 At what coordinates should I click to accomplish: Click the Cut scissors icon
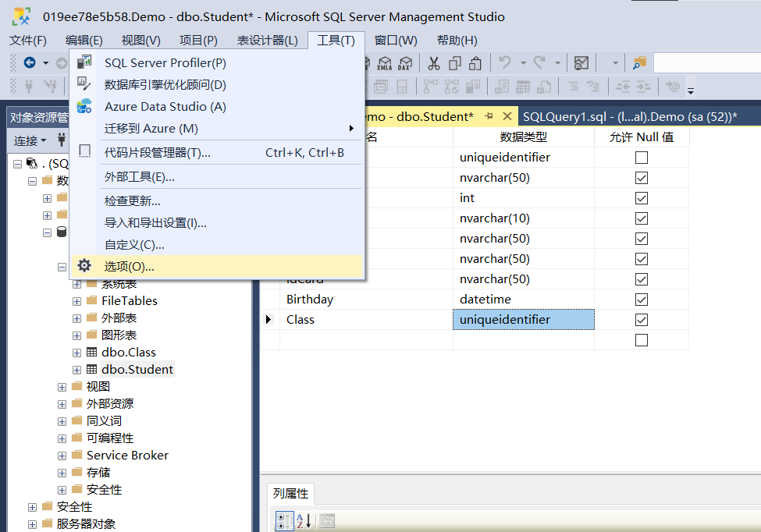pyautogui.click(x=433, y=63)
